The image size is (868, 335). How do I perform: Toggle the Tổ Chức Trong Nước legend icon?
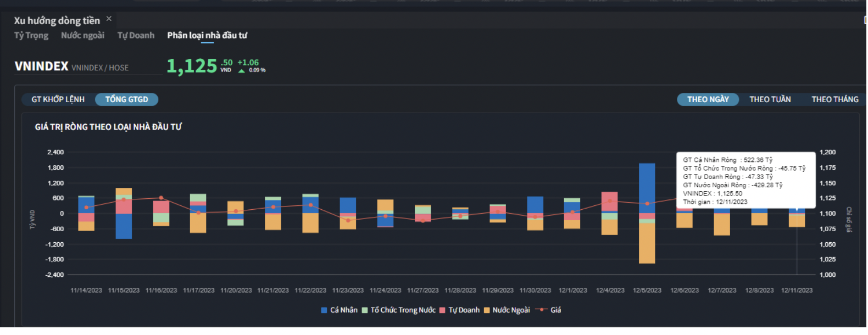pos(365,310)
